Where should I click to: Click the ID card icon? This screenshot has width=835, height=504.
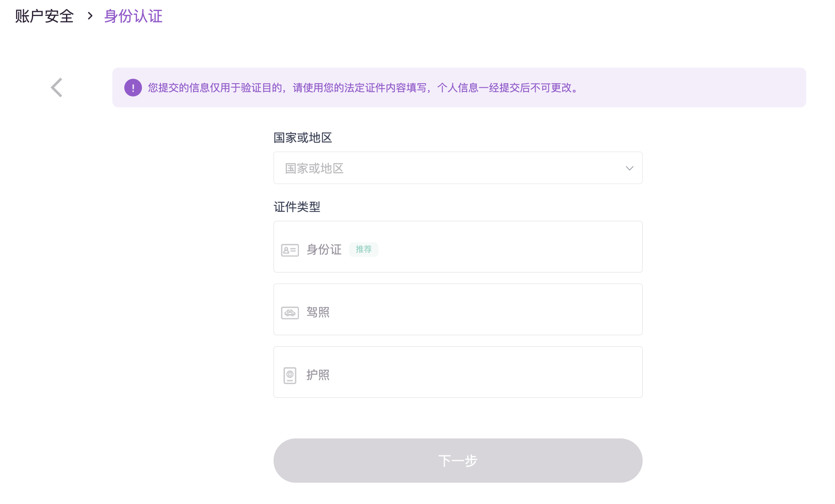point(290,250)
